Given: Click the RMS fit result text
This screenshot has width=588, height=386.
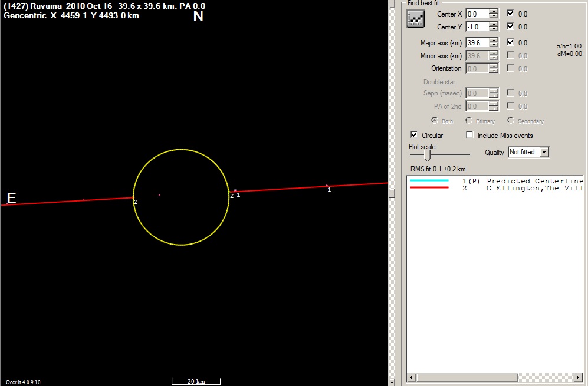Looking at the screenshot, I should point(438,169).
